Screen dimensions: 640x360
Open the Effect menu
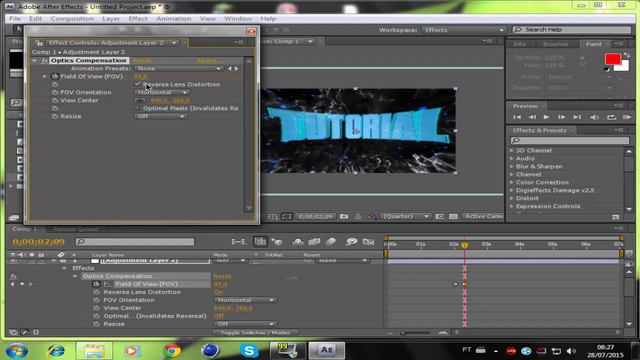click(138, 19)
